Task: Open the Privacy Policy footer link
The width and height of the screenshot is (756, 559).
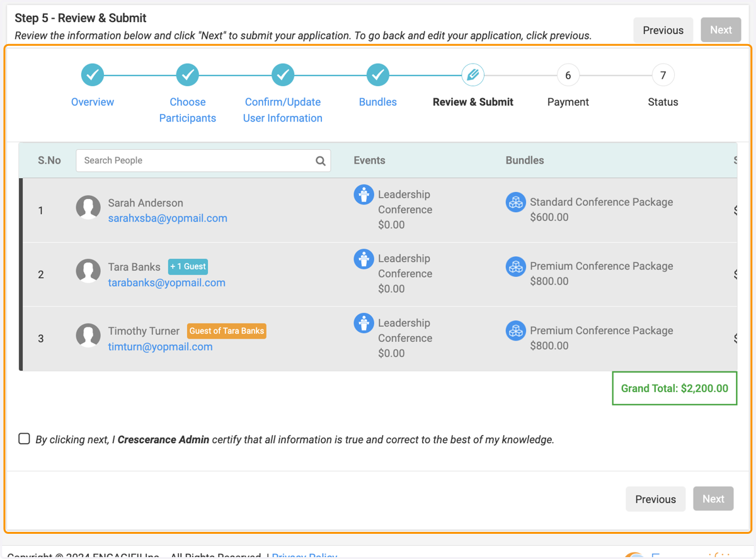Action: pyautogui.click(x=304, y=556)
